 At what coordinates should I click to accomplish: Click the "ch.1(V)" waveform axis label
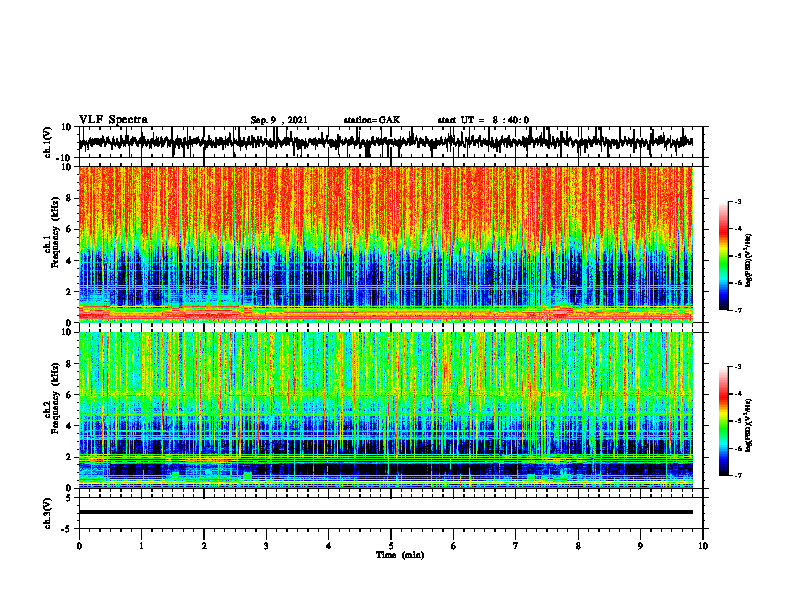click(48, 142)
